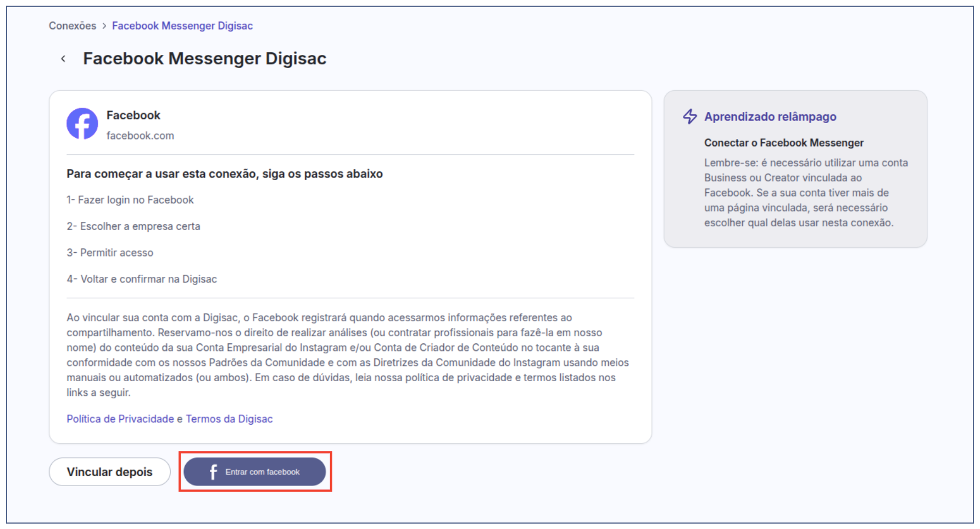Open the Termos da Digisac link

pos(229,419)
